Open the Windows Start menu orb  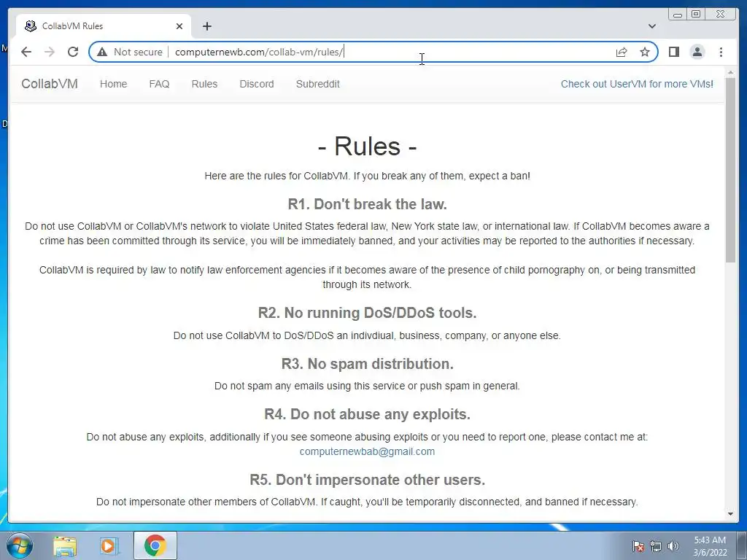19,545
